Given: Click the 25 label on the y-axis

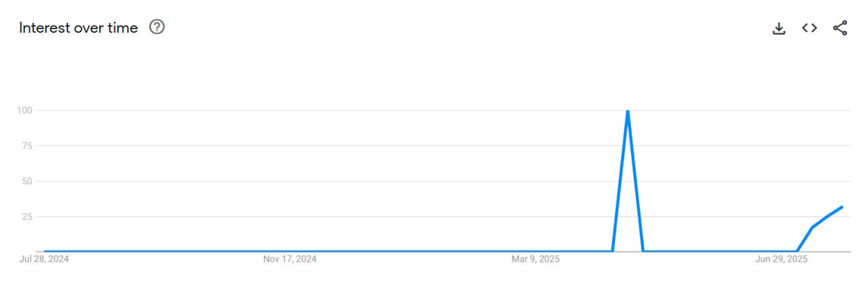Looking at the screenshot, I should point(27,217).
